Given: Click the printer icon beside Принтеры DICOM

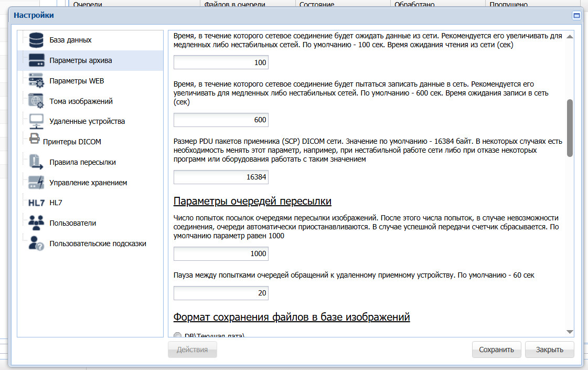Looking at the screenshot, I should tap(35, 139).
